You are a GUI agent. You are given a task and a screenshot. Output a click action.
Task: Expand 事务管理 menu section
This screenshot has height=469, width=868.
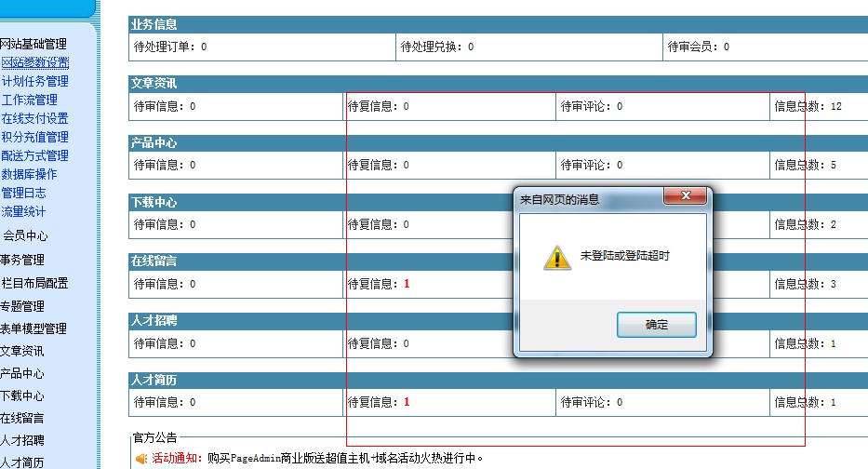tap(21, 260)
